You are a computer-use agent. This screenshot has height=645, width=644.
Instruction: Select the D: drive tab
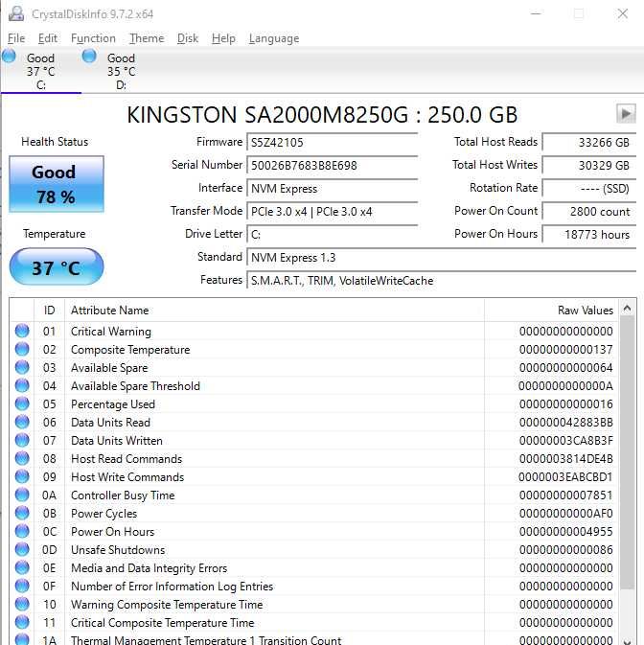121,71
